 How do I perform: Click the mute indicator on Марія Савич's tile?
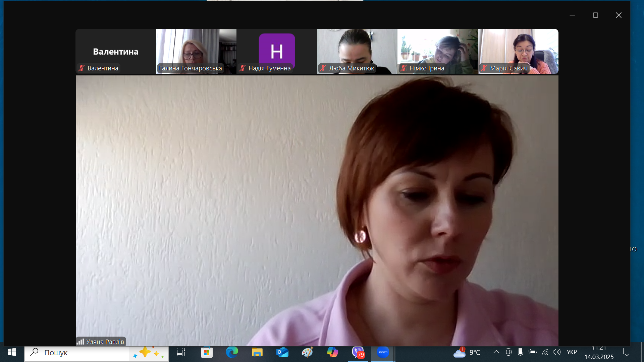pyautogui.click(x=484, y=68)
